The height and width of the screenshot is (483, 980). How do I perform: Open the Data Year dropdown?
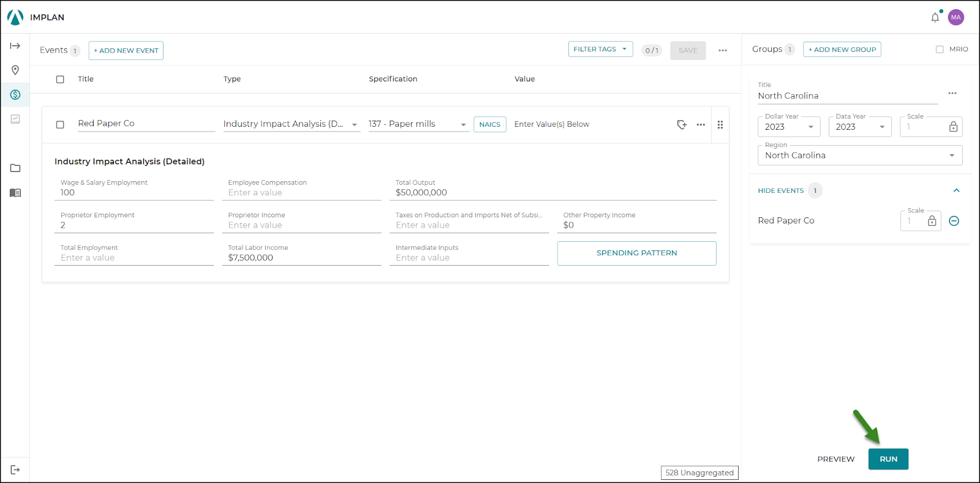tap(860, 127)
